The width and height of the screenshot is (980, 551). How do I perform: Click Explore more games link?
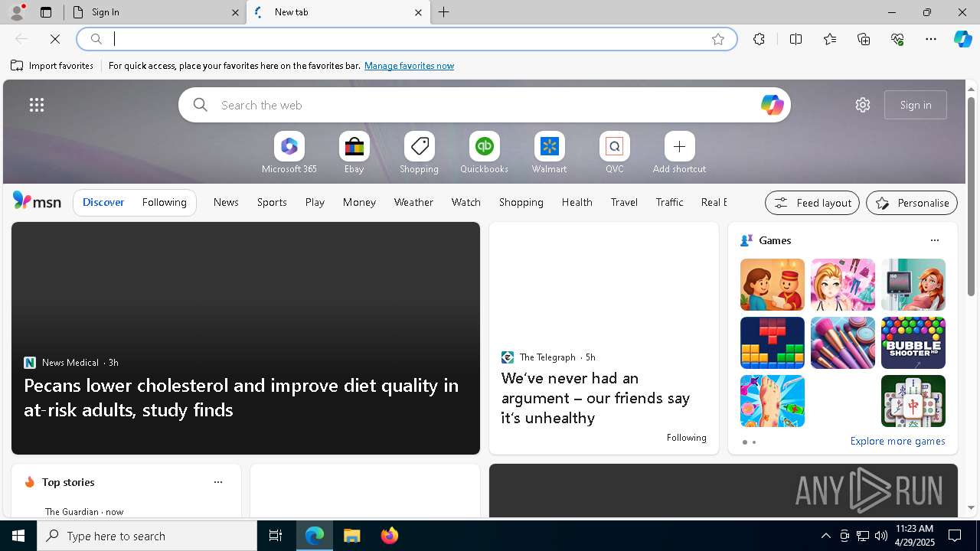[x=897, y=441]
